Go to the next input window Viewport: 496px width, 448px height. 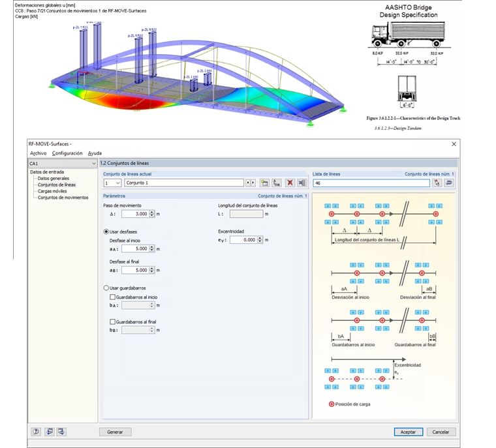click(x=61, y=432)
